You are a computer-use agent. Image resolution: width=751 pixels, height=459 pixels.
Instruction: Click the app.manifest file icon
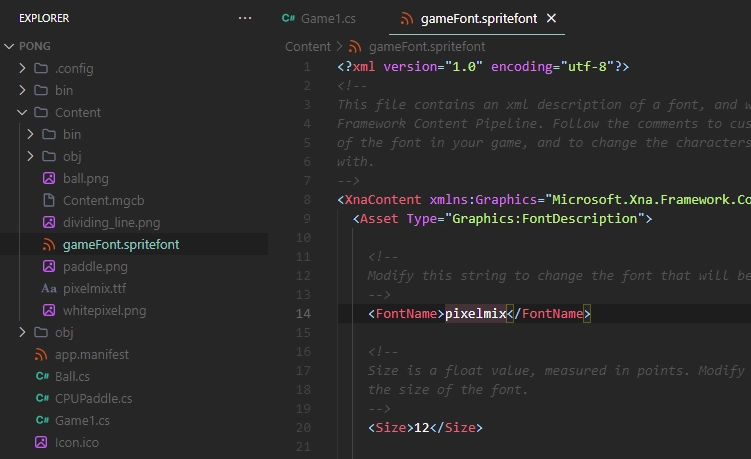coord(41,355)
